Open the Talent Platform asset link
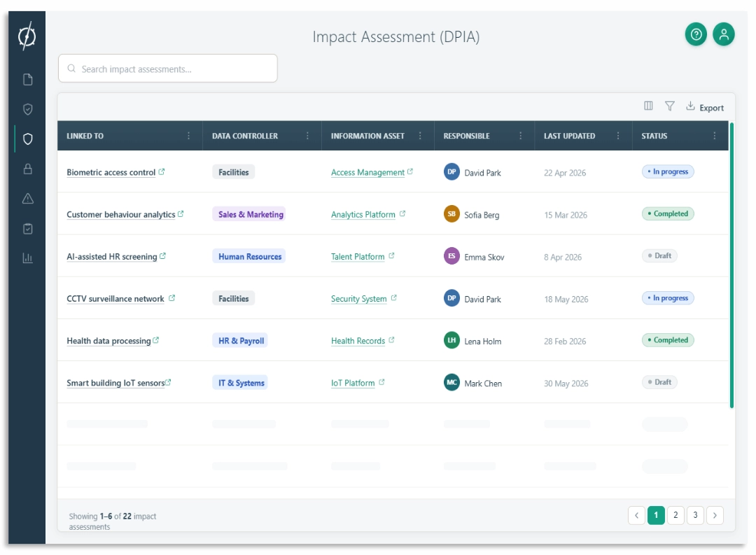Image resolution: width=756 pixels, height=555 pixels. 358,257
